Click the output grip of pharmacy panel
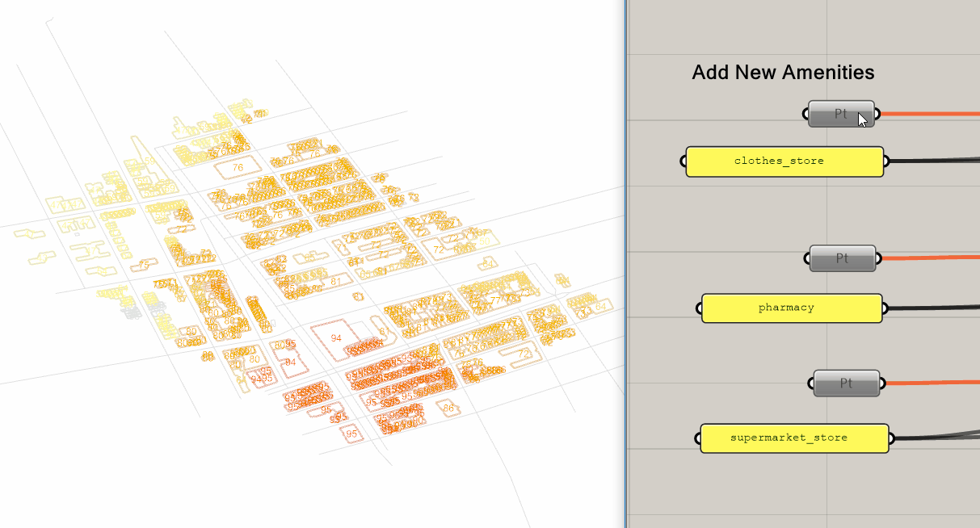This screenshot has height=528, width=980. (x=885, y=308)
